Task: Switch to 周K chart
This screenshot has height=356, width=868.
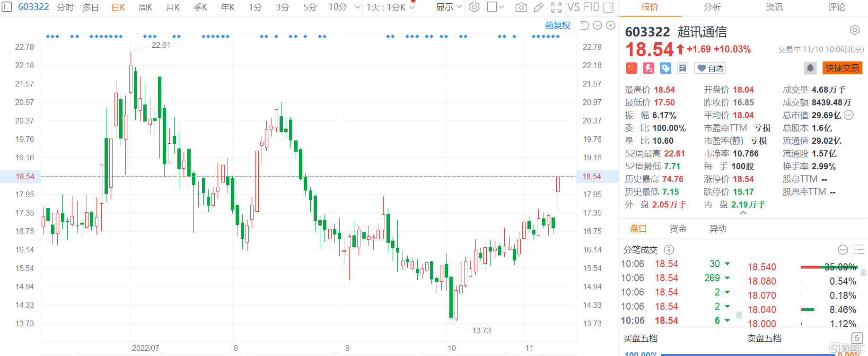Action: pyautogui.click(x=146, y=7)
